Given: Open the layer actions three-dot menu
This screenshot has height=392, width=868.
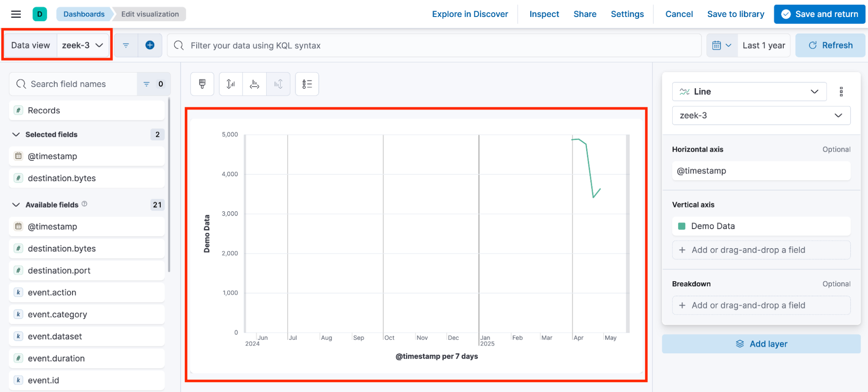Looking at the screenshot, I should tap(841, 92).
